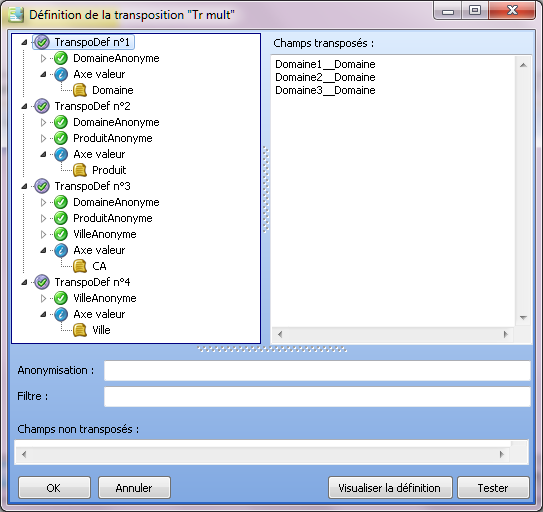Screen dimensions: 543x512
Task: Click the TranspoDef n°1 purple check icon
Action: [42, 42]
